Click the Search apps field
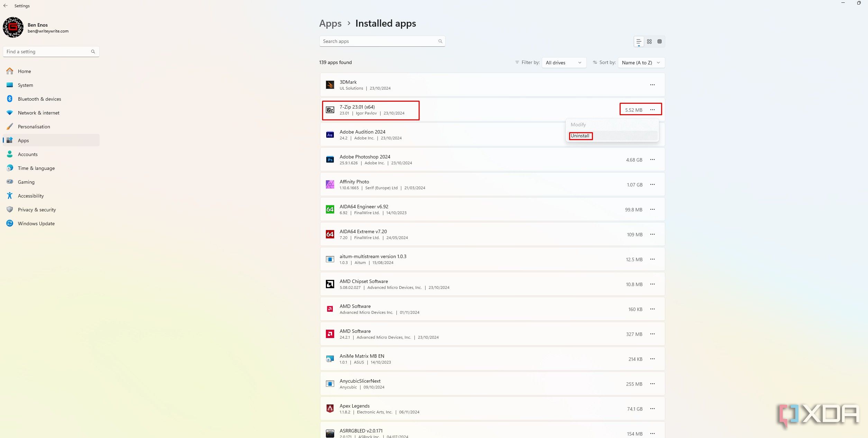The width and height of the screenshot is (868, 438). 382,41
